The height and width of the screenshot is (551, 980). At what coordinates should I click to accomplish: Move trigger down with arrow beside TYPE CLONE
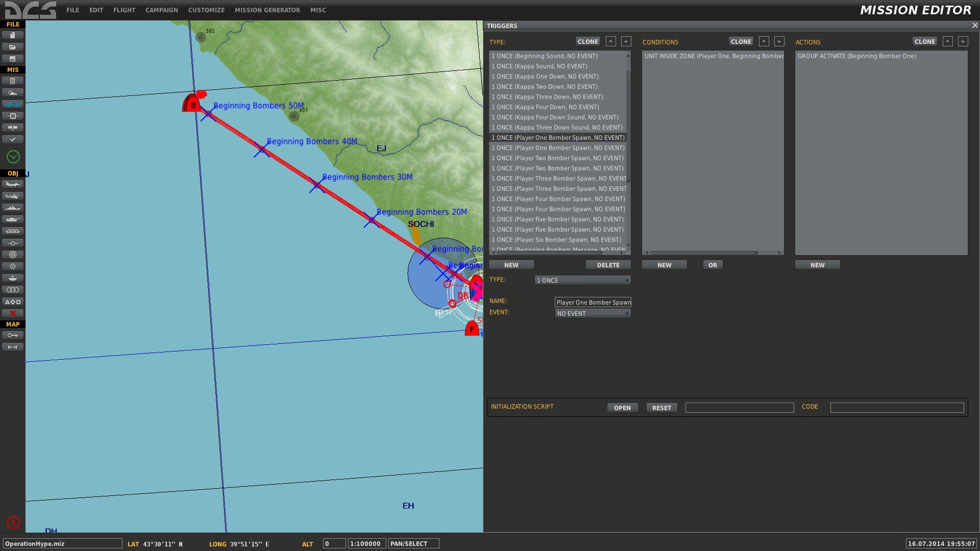pyautogui.click(x=626, y=42)
